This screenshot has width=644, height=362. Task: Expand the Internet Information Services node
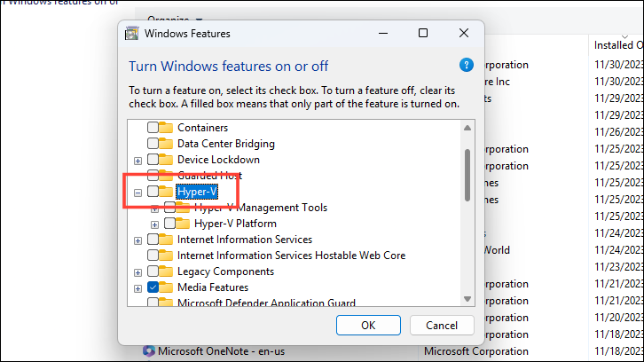[138, 240]
